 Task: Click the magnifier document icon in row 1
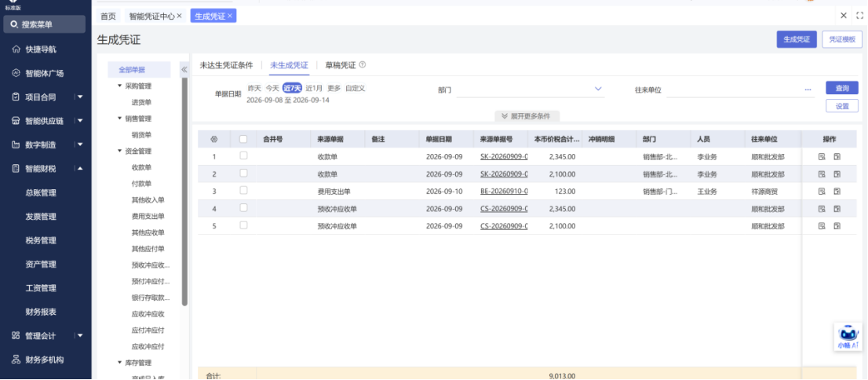[822, 157]
